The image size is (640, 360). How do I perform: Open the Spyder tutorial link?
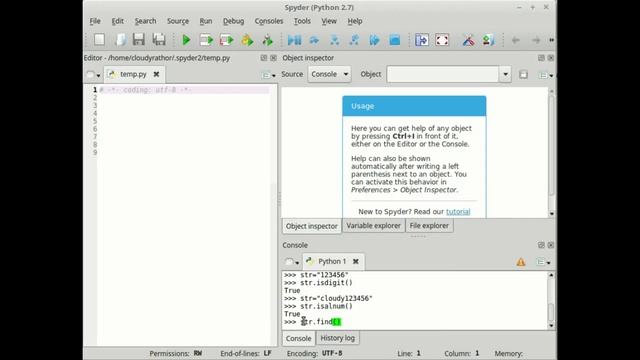click(458, 211)
